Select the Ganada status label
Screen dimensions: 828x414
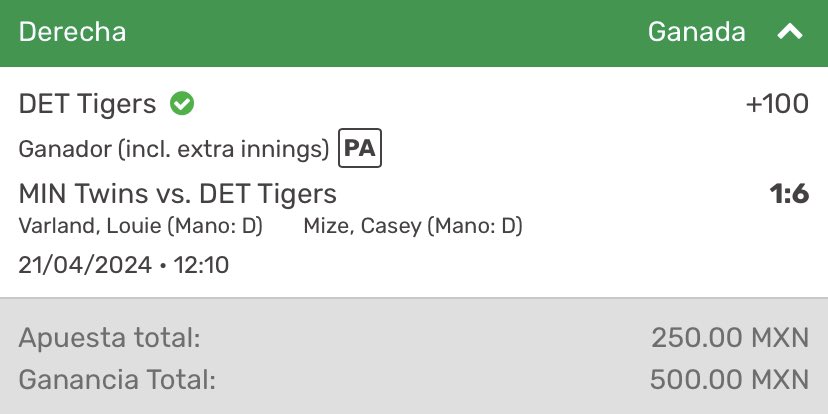(x=696, y=32)
